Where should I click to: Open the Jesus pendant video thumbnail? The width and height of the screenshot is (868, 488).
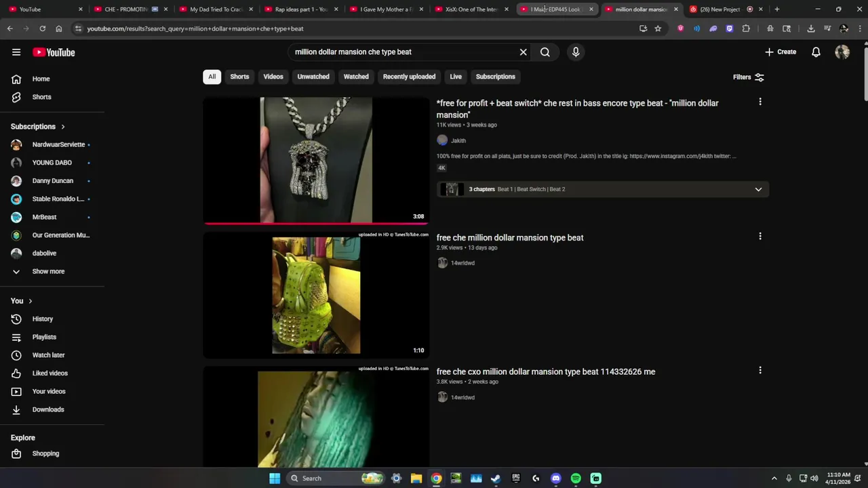point(316,160)
